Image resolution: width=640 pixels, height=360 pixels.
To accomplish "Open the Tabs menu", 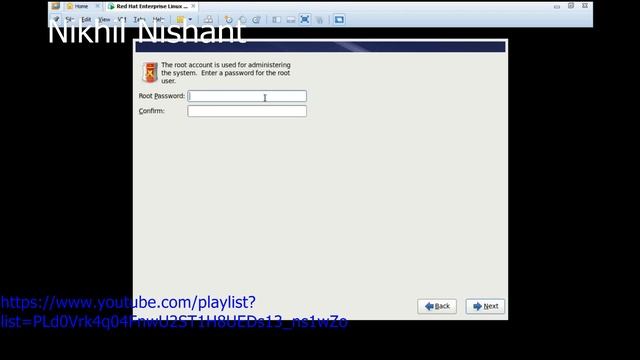I will pos(140,20).
